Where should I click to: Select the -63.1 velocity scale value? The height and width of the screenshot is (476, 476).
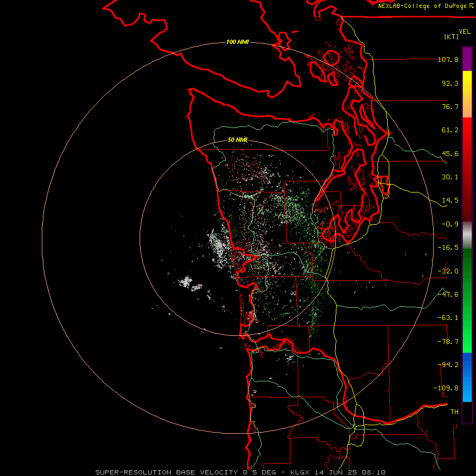click(x=448, y=318)
